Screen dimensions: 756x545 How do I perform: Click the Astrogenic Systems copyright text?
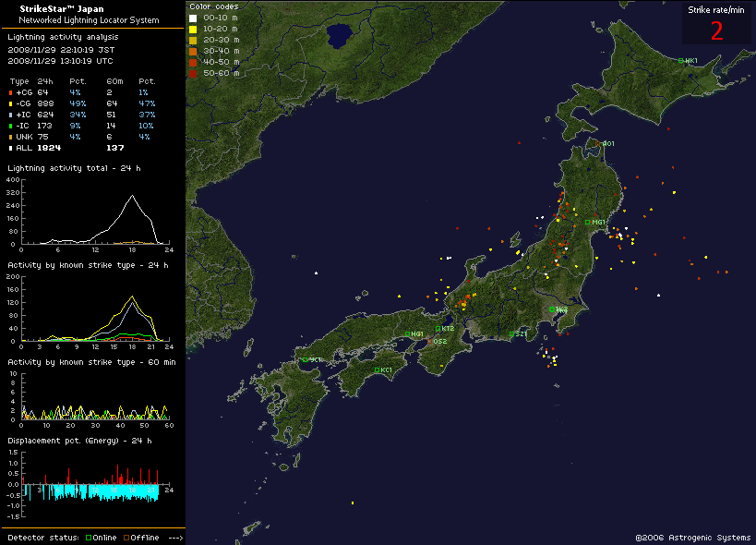(690, 537)
